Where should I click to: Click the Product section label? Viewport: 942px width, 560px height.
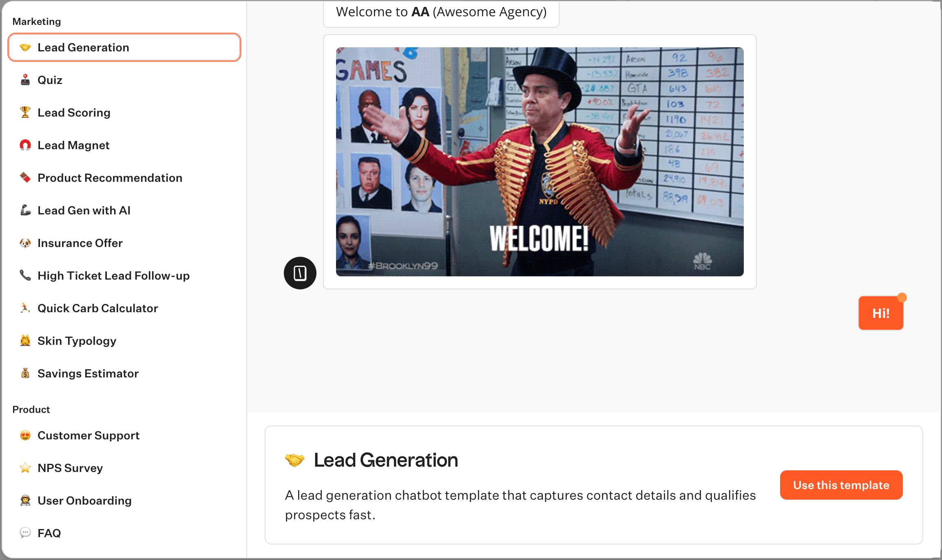click(31, 410)
